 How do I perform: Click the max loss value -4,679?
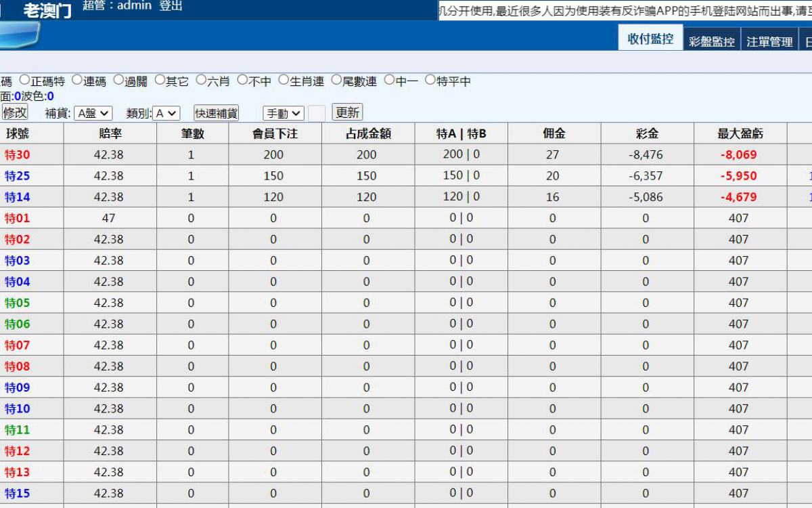[x=739, y=197]
